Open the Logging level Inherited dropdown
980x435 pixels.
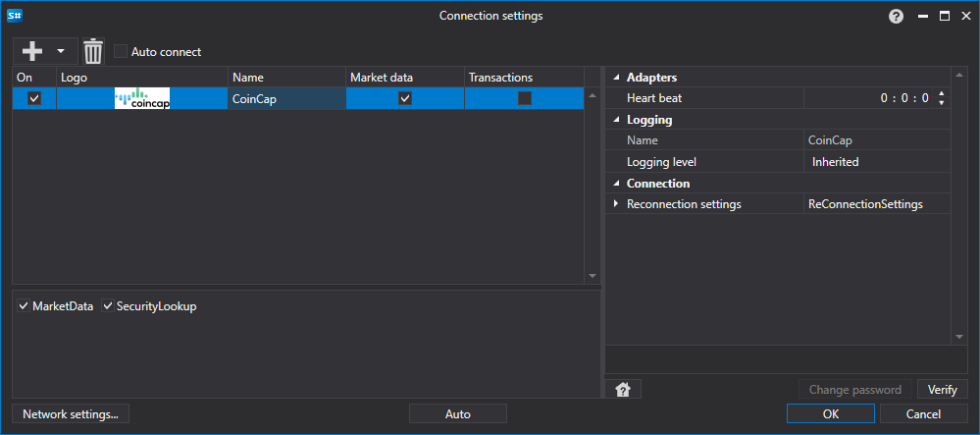click(877, 162)
